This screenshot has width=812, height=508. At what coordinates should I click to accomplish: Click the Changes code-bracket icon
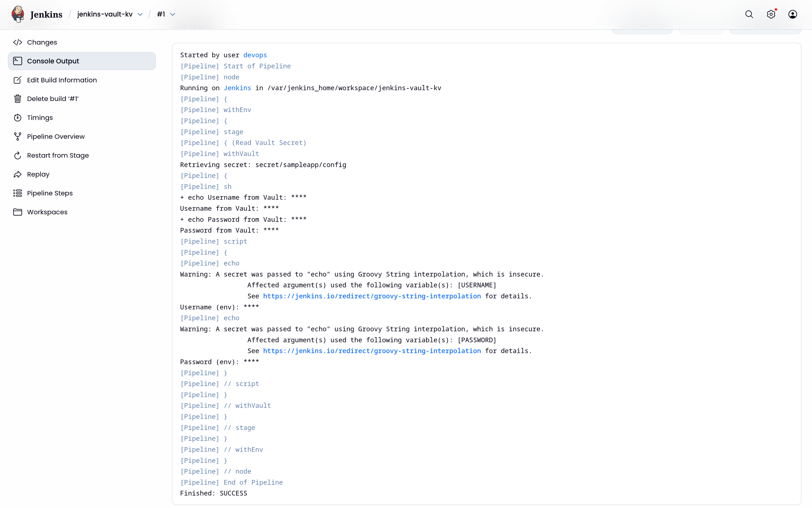point(17,42)
